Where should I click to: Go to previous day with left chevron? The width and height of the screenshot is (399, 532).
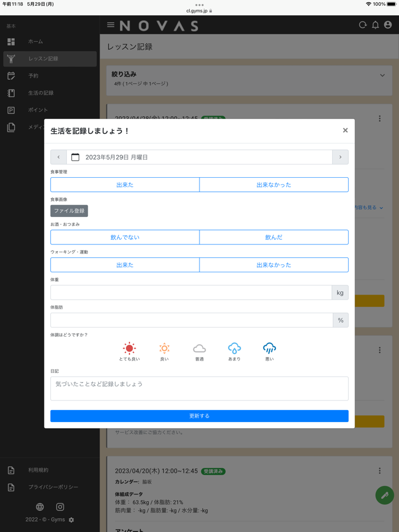(x=58, y=157)
